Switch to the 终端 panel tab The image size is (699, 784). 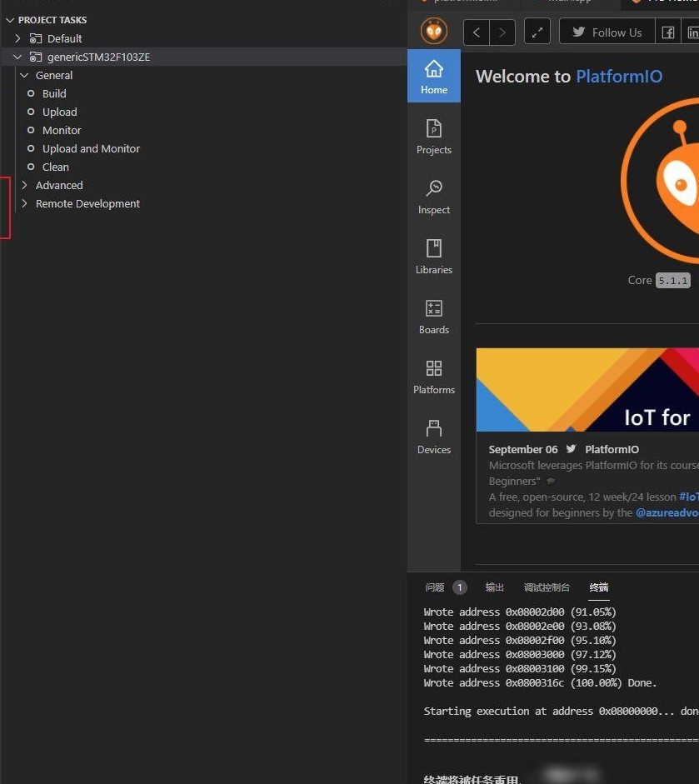pos(598,587)
